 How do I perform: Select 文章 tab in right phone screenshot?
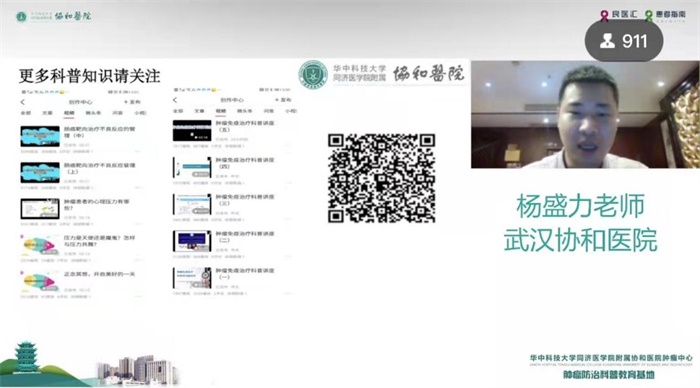[199, 111]
